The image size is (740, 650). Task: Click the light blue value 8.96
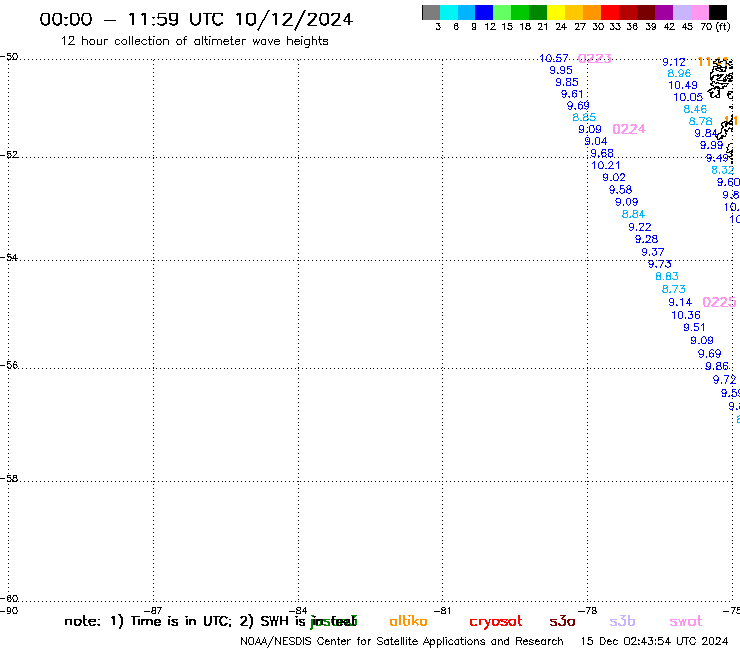tap(679, 74)
